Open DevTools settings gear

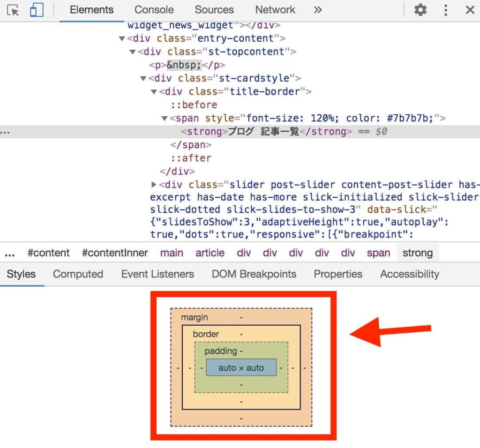[420, 10]
